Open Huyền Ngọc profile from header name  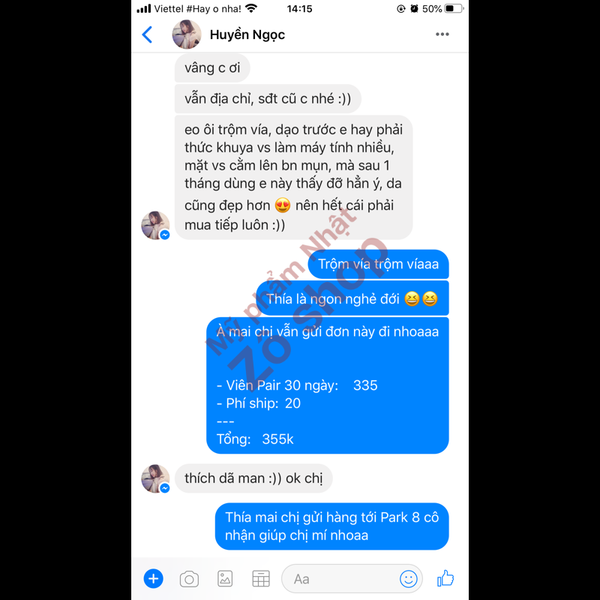point(247,34)
